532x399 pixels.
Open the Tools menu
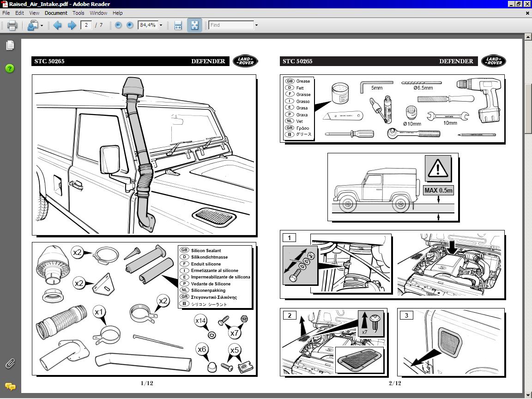79,13
